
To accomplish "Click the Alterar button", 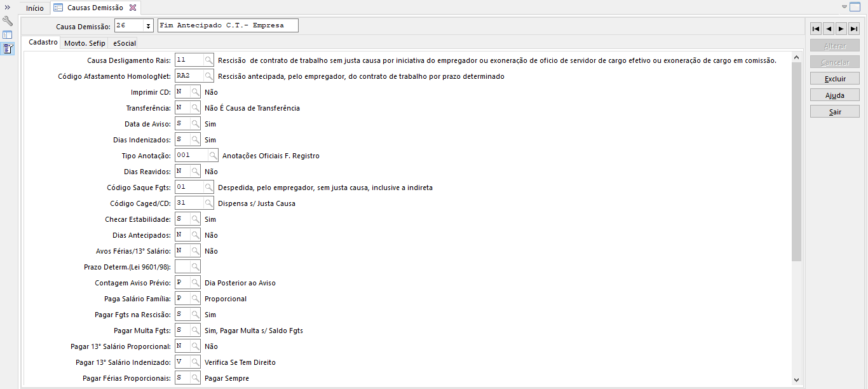I will pos(835,46).
